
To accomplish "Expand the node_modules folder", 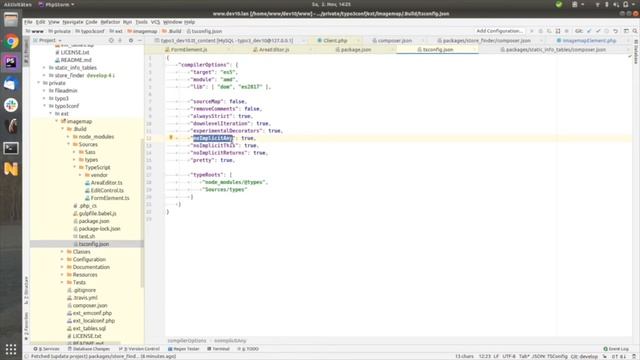I will coord(68,137).
